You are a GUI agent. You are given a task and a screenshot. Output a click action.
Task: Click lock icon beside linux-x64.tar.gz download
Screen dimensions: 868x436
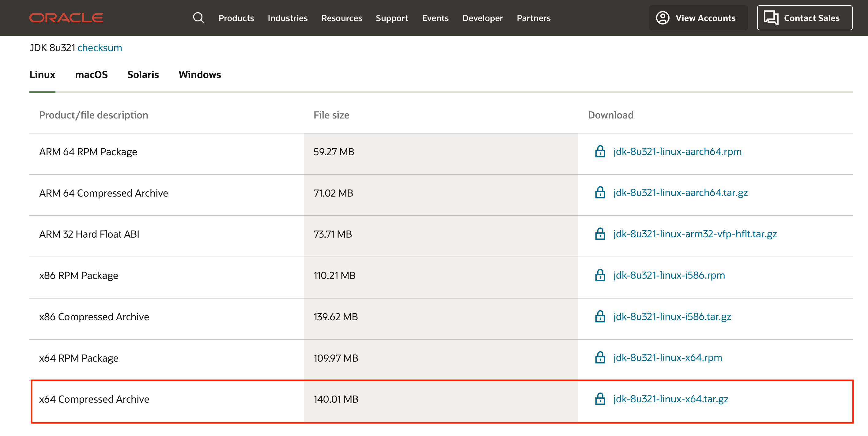pos(600,399)
